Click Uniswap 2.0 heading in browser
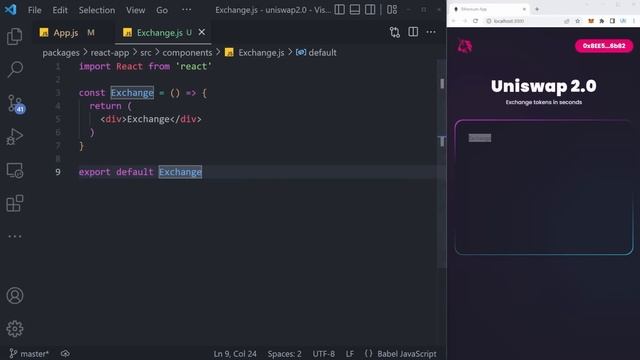Screen dimensions: 640x360 pyautogui.click(x=543, y=86)
